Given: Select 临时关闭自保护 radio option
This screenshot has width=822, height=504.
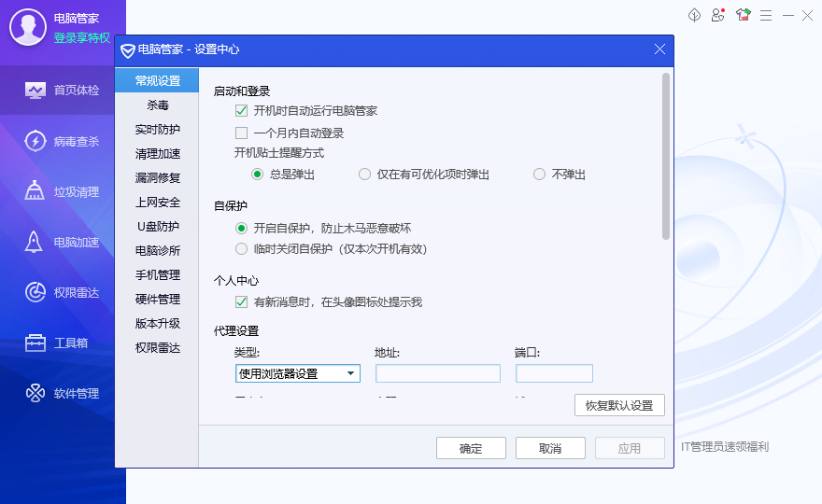Looking at the screenshot, I should coord(241,249).
